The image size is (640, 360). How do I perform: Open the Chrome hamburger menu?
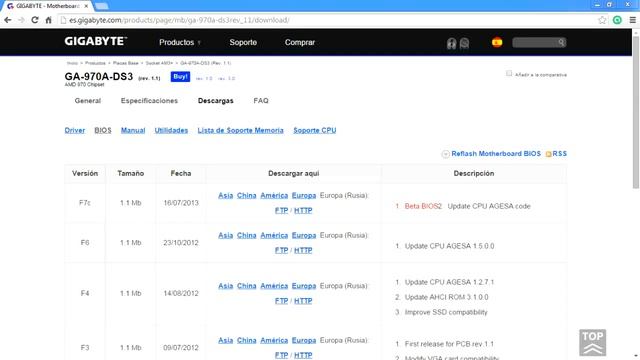[632, 20]
